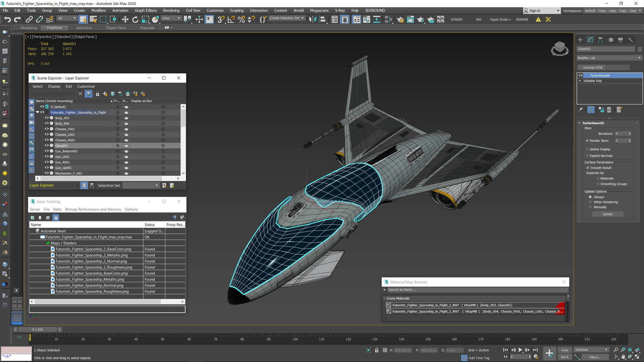Activate the Select and Scale tool
644x362 pixels.
145,19
